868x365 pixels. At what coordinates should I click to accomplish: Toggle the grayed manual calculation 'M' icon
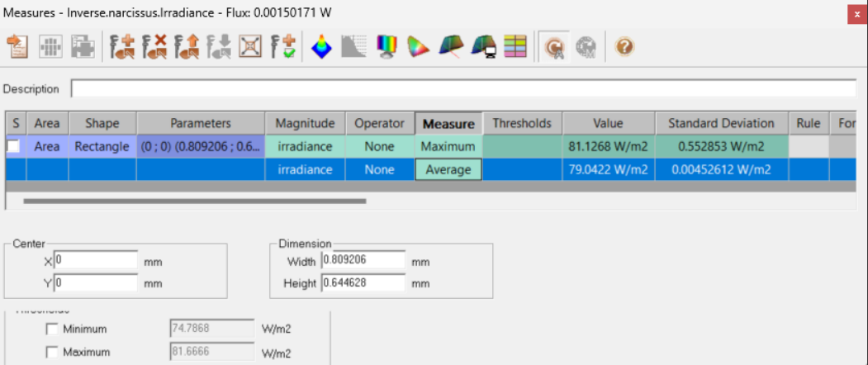[585, 47]
